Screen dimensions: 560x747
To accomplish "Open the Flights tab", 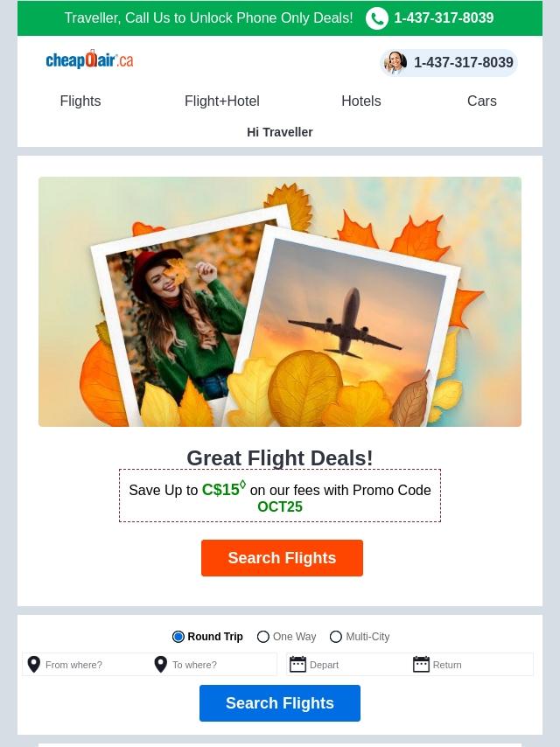I will click(80, 101).
